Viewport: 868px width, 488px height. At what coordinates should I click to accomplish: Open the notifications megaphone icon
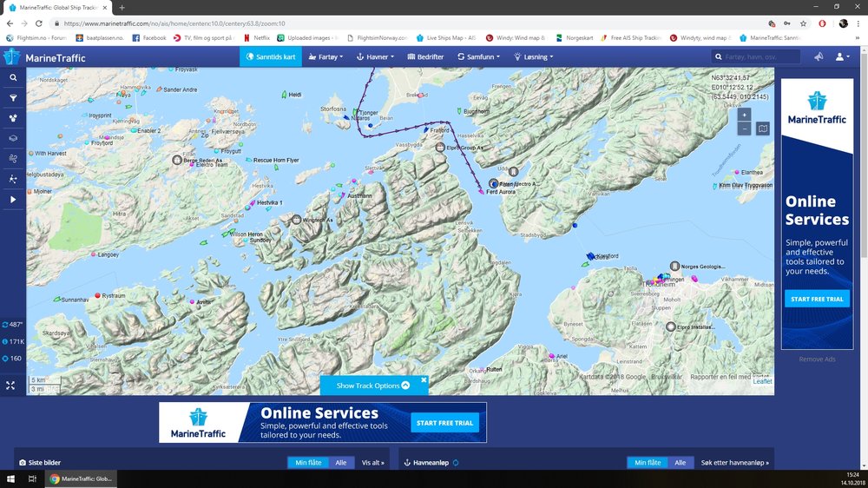click(819, 56)
